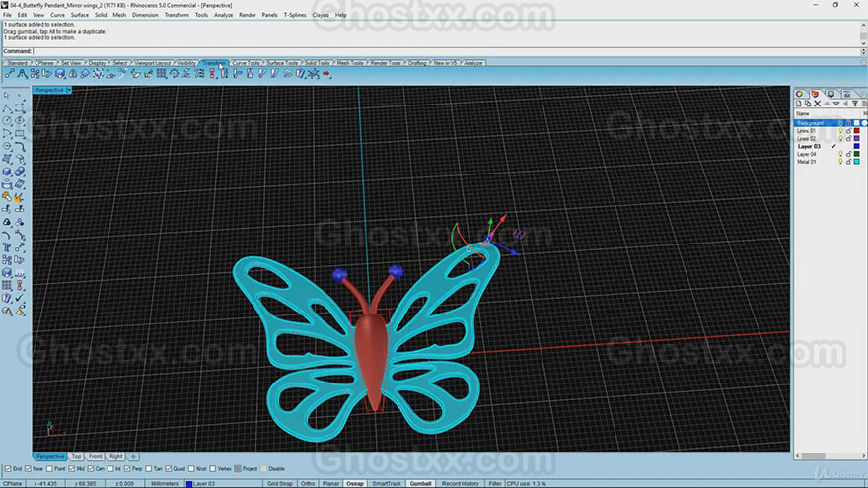Viewport: 868px width, 488px height.
Task: Hide the Layer 04 lightbulb
Action: (840, 154)
